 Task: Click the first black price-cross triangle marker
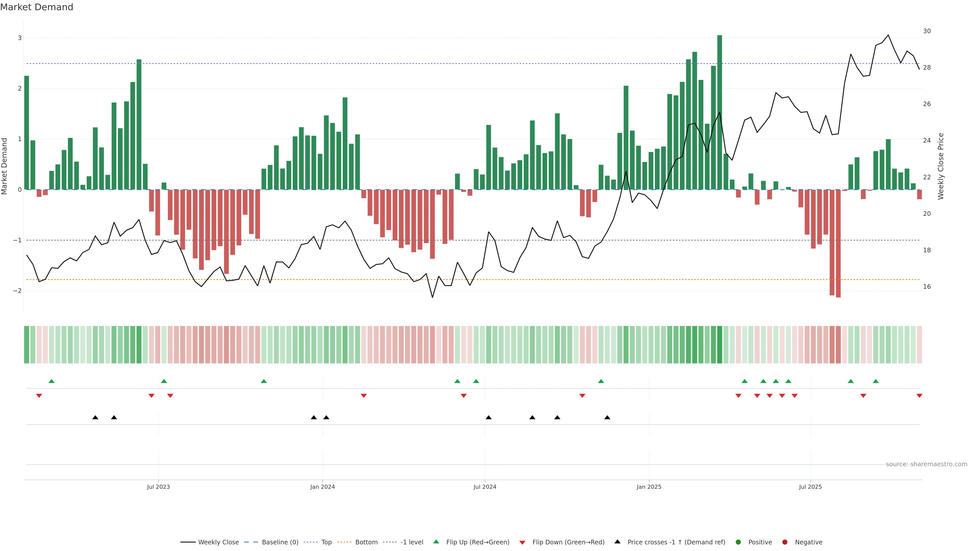pos(95,418)
